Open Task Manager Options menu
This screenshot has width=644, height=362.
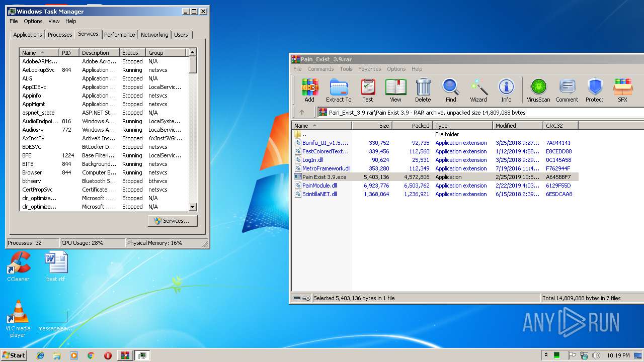(33, 21)
